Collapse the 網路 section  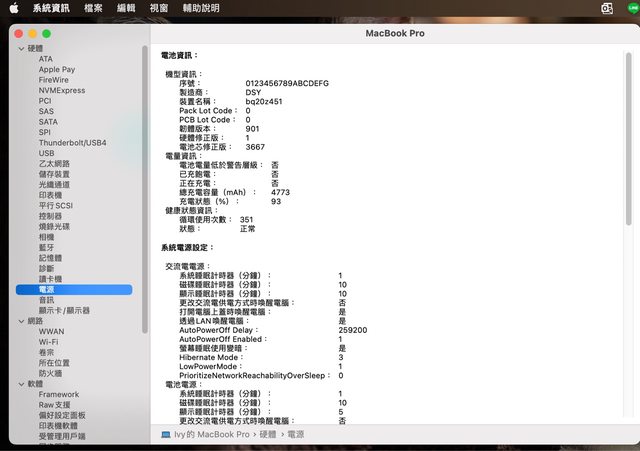pos(21,321)
